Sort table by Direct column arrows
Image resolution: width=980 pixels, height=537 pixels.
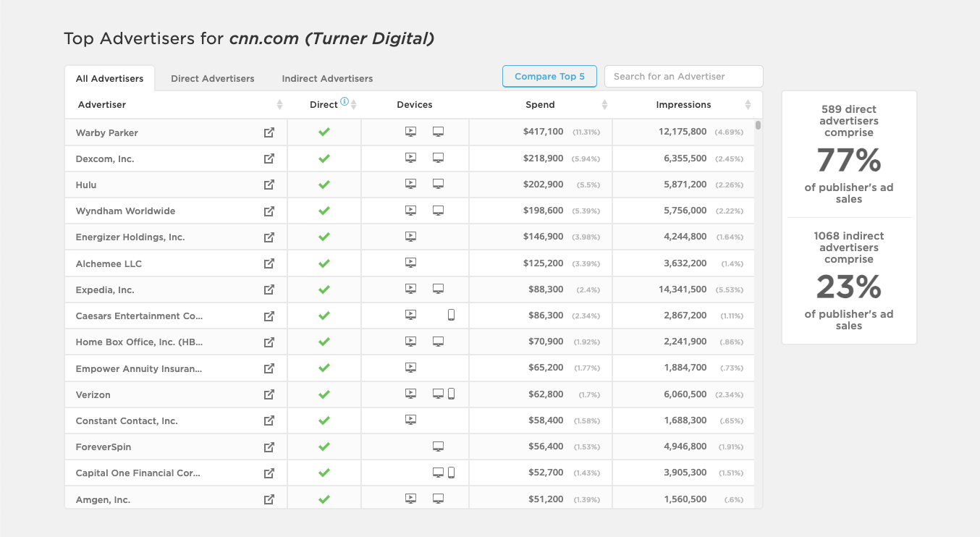[354, 105]
